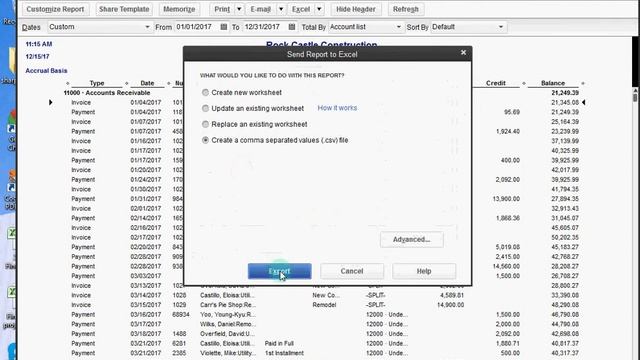The image size is (640, 360).
Task: Select Create a comma separated values file
Action: 205,140
